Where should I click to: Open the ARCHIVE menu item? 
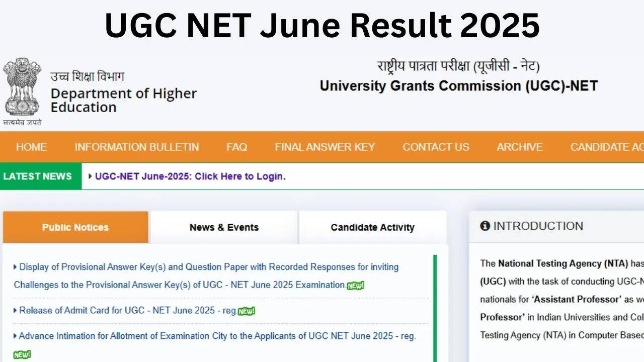(520, 147)
